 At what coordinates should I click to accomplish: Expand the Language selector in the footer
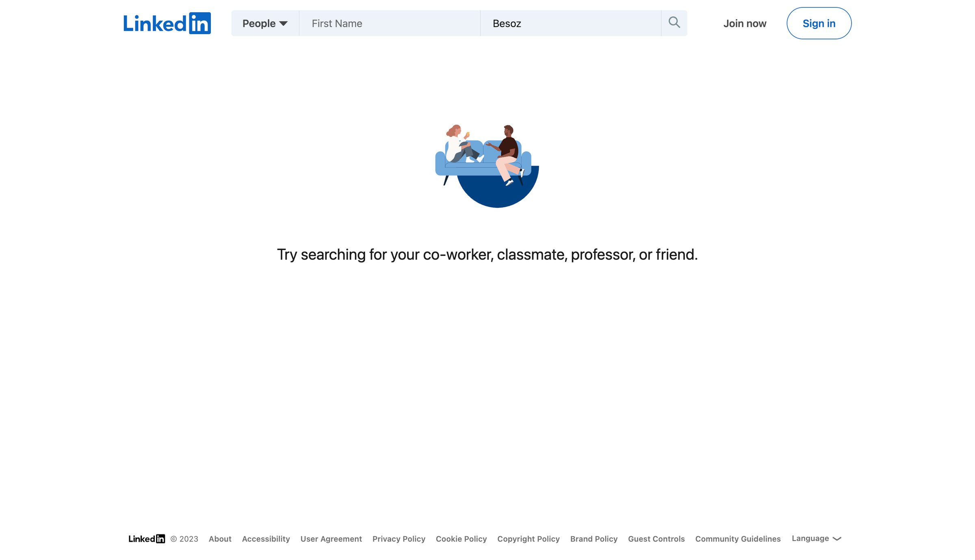[x=817, y=538]
